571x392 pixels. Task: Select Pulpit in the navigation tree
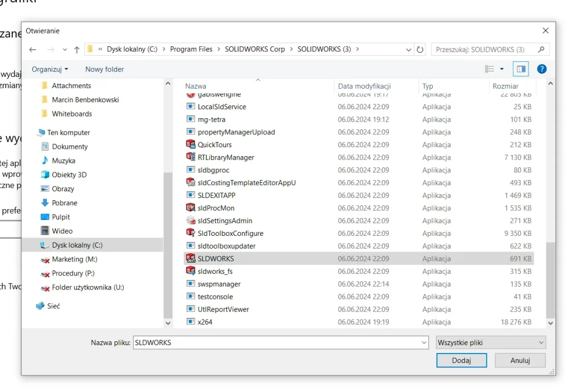point(61,217)
